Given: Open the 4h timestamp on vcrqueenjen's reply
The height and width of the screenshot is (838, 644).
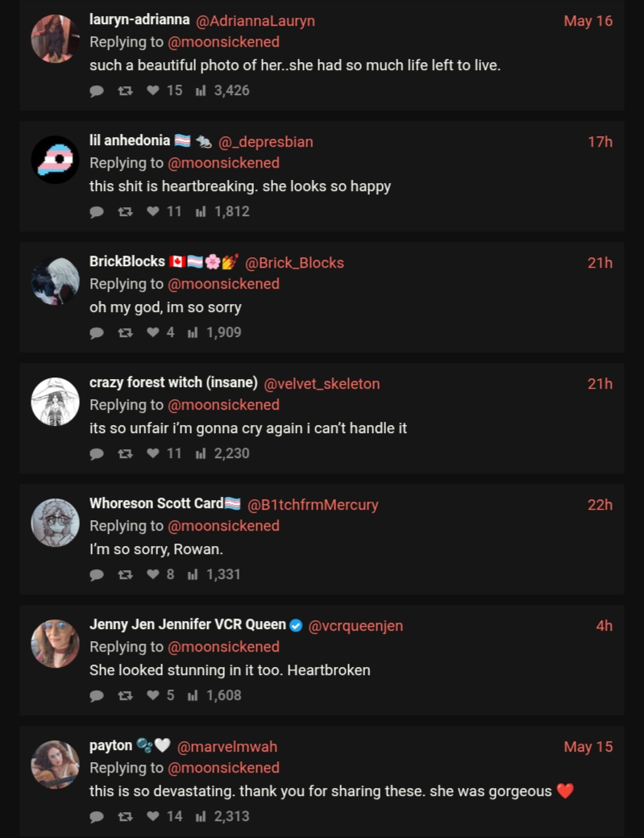Looking at the screenshot, I should tap(604, 626).
